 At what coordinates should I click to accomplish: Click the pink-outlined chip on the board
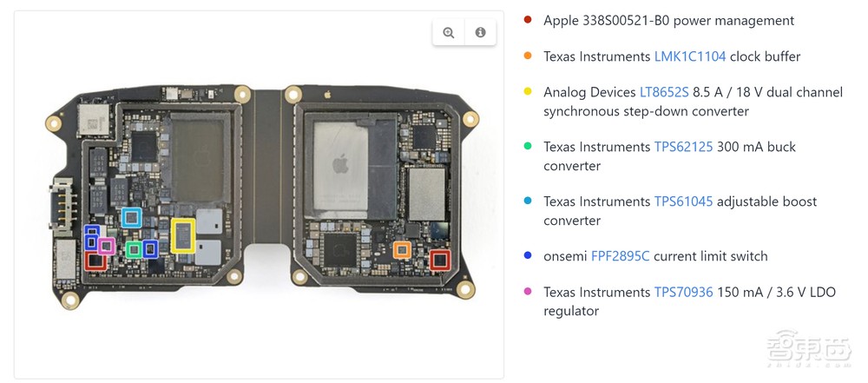pos(106,246)
